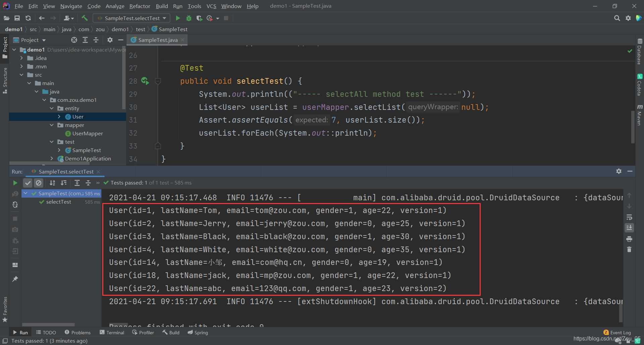Click the green Run button in toolbar
644x345 pixels.
[178, 18]
